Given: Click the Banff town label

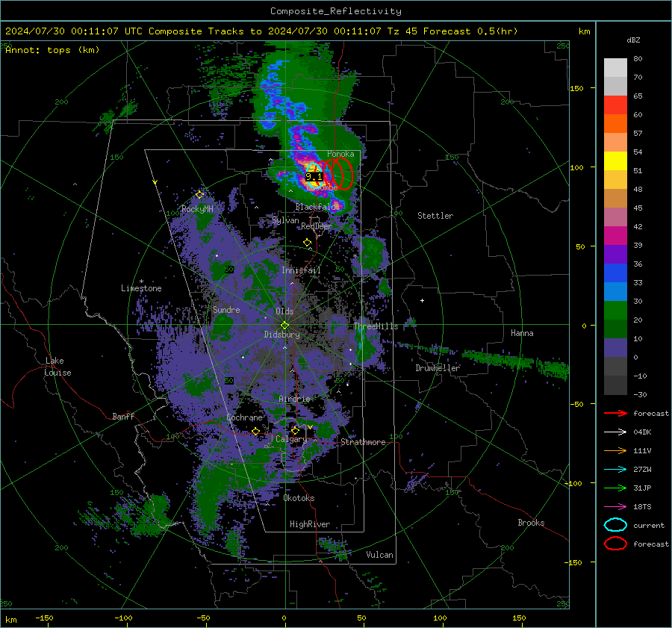Looking at the screenshot, I should pyautogui.click(x=123, y=416).
